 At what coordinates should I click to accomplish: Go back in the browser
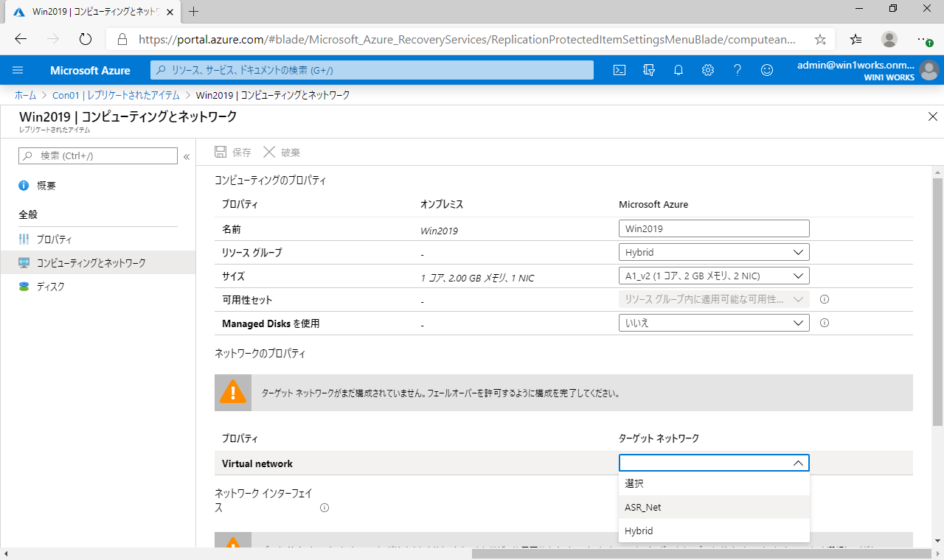tap(21, 39)
